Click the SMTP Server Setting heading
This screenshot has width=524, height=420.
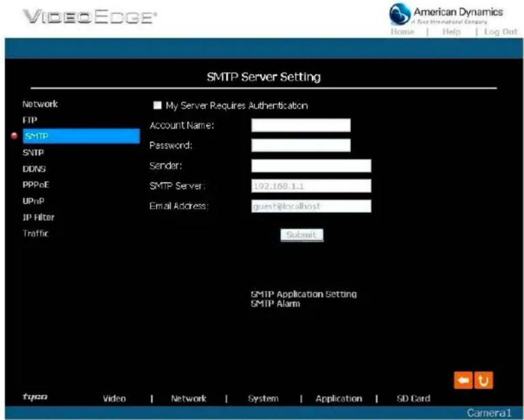[264, 77]
